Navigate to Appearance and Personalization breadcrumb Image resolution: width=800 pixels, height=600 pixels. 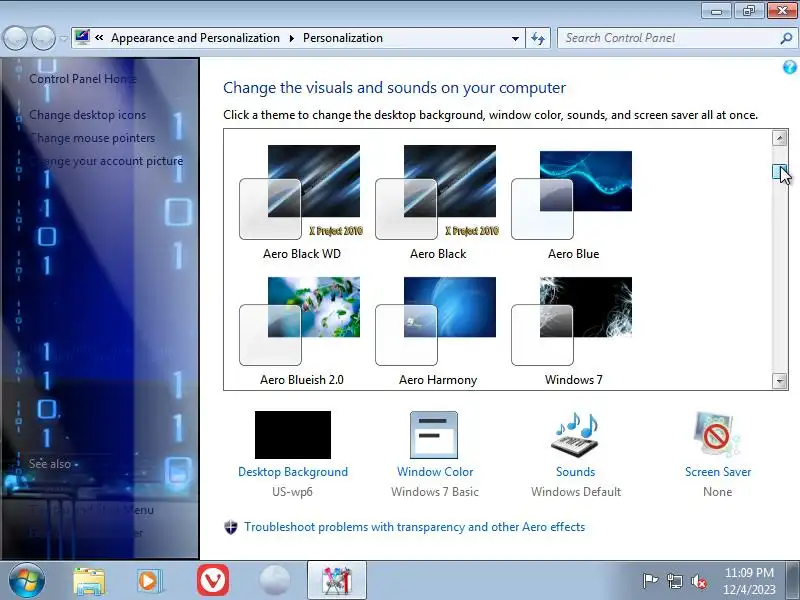[195, 38]
